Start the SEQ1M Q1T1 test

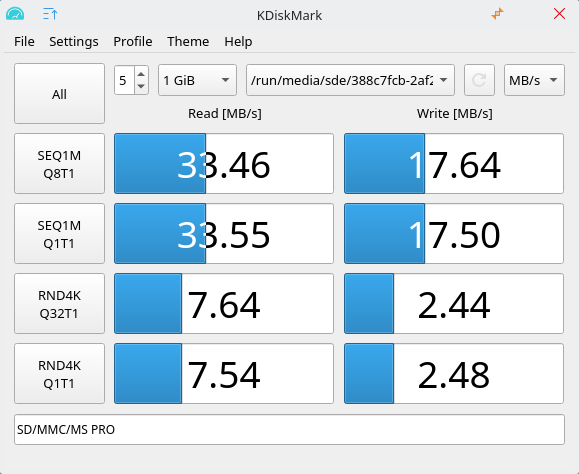pyautogui.click(x=59, y=234)
